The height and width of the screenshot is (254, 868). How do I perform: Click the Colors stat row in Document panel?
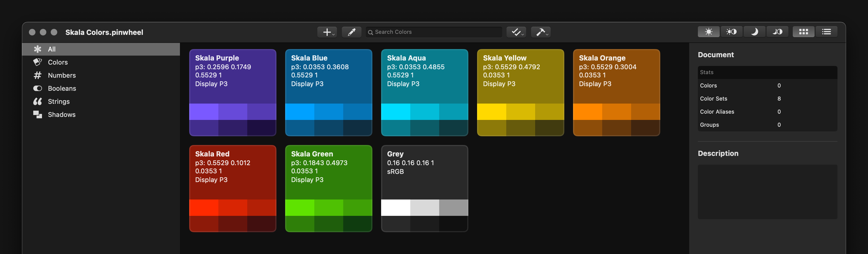point(768,86)
